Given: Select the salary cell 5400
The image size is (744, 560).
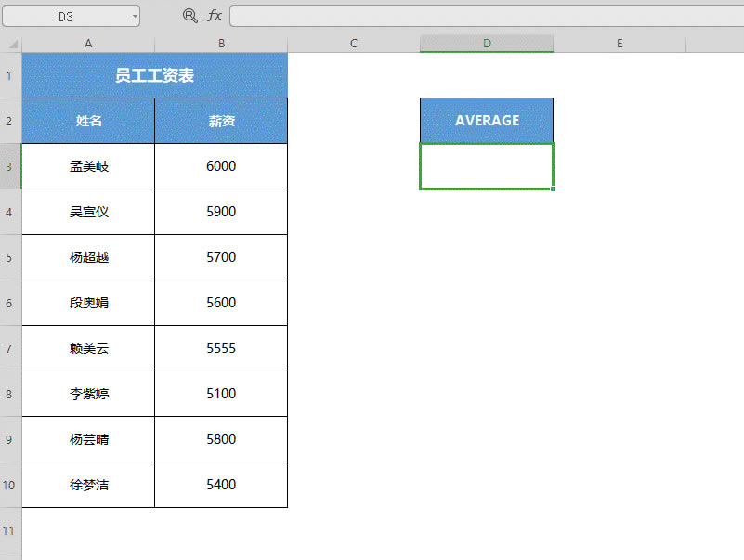Looking at the screenshot, I should coord(221,485).
